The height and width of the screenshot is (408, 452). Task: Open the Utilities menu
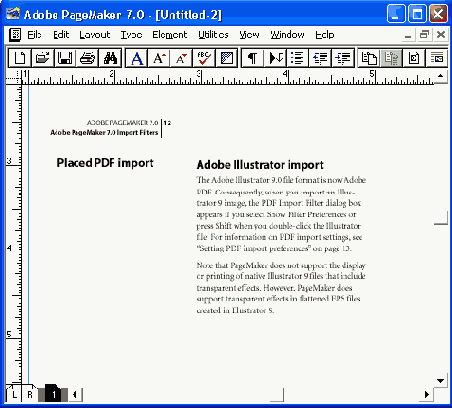213,35
